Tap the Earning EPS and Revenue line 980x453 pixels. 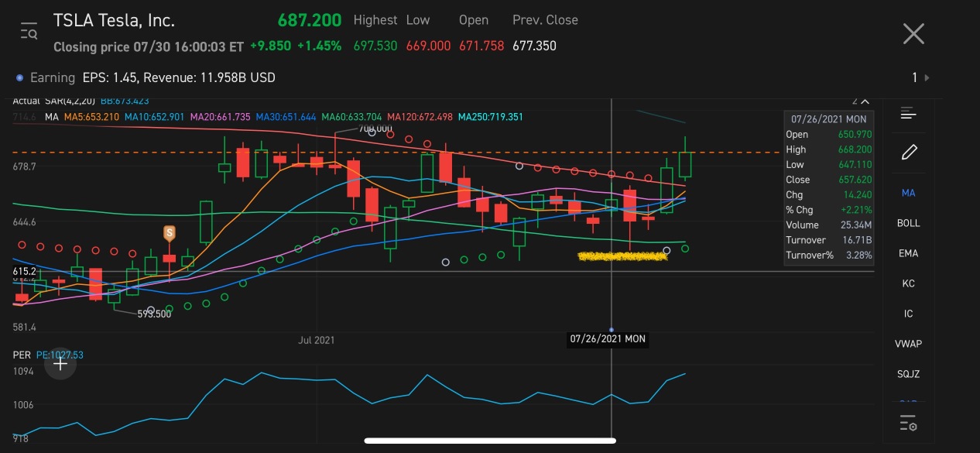point(152,77)
